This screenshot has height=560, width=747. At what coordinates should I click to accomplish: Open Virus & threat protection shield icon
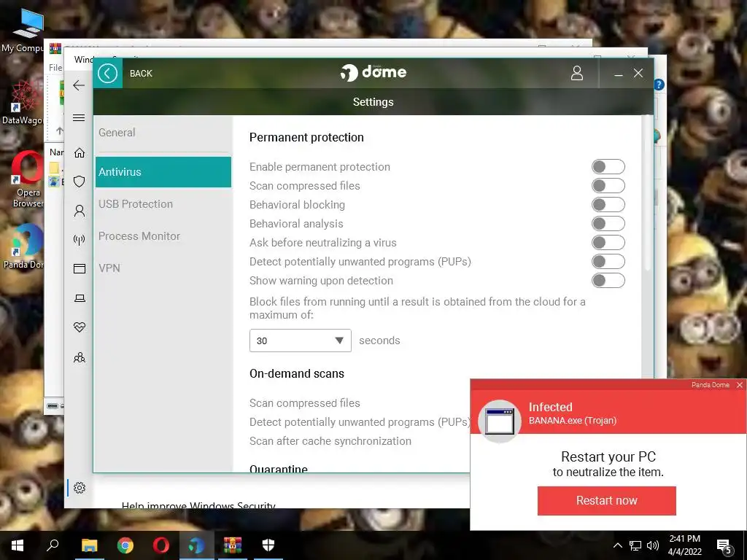[80, 182]
